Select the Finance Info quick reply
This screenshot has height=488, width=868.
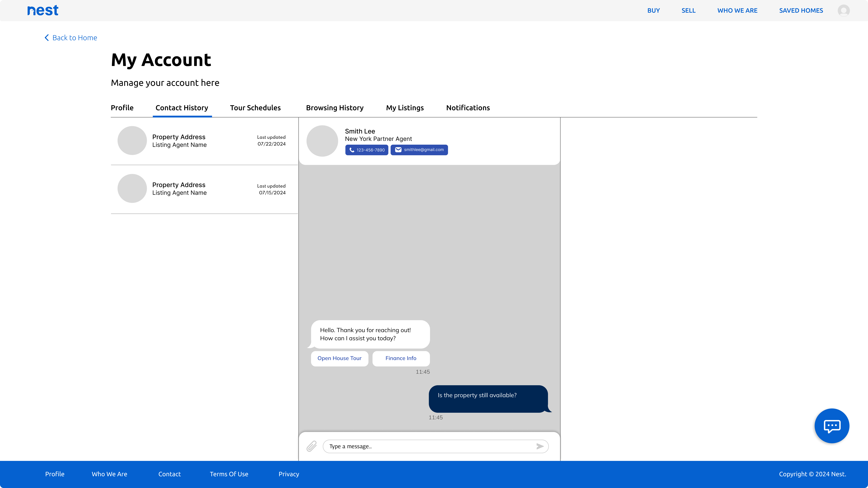[x=401, y=358]
